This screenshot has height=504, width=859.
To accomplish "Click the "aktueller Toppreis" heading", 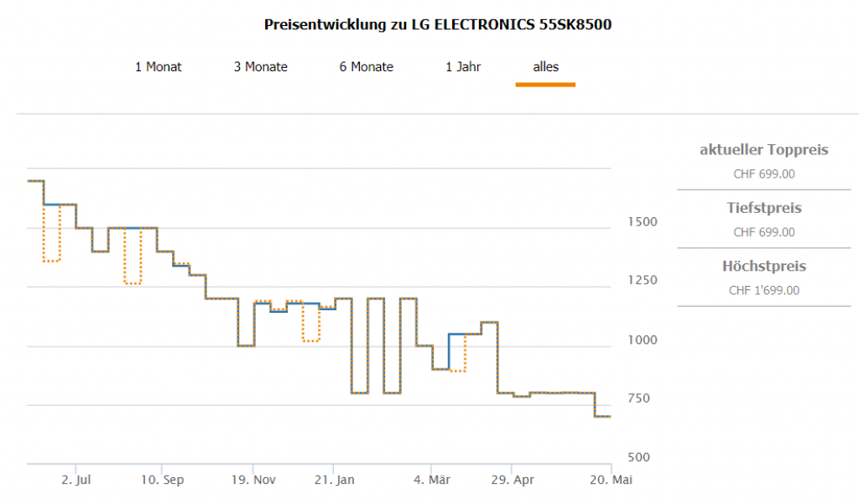I will pos(763,150).
